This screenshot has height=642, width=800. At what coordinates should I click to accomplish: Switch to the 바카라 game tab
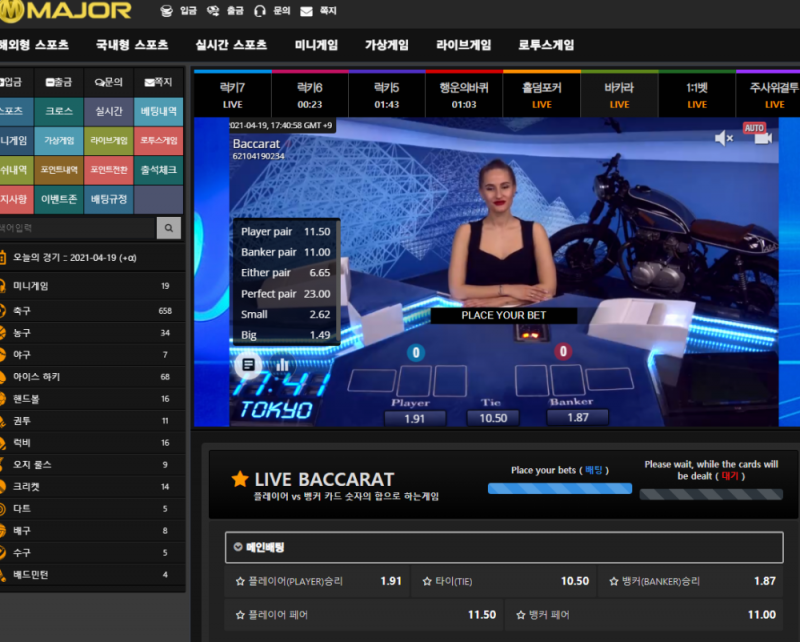(619, 94)
